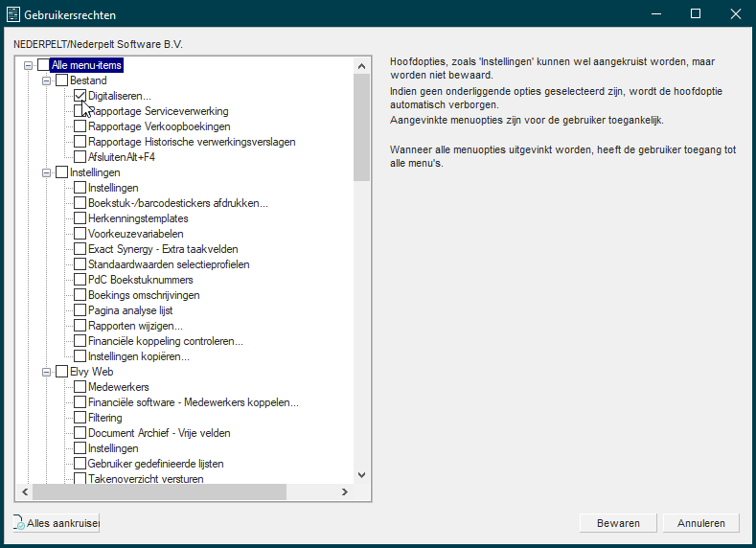Enable Rapporten wijzigen... checkbox
The width and height of the screenshot is (756, 548).
pyautogui.click(x=80, y=326)
